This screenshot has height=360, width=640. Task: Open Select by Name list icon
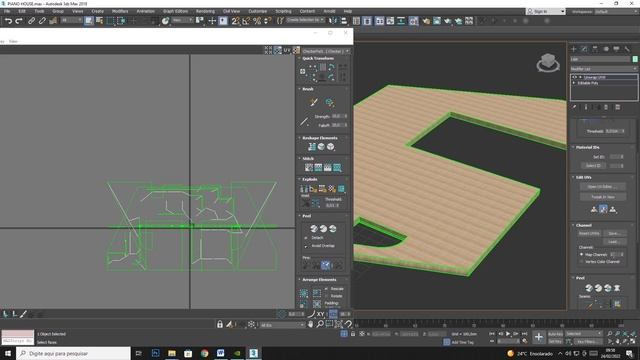click(x=99, y=21)
